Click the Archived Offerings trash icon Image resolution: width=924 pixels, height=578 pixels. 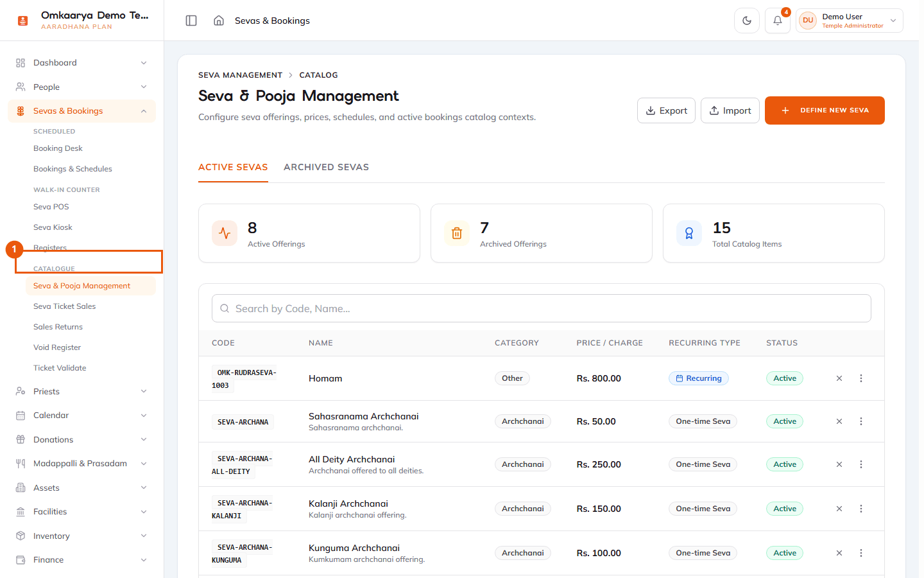pyautogui.click(x=457, y=233)
